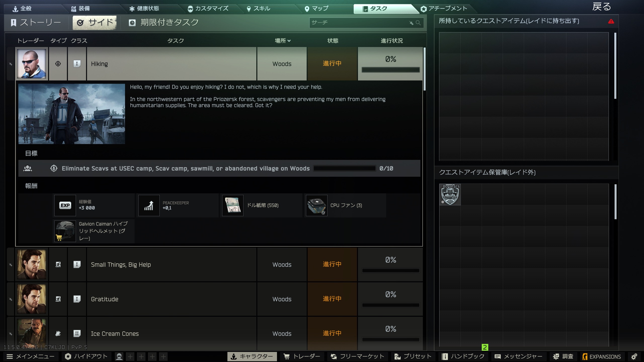Click the elimination type icon on Hiking row
This screenshot has height=362, width=644.
(58, 64)
